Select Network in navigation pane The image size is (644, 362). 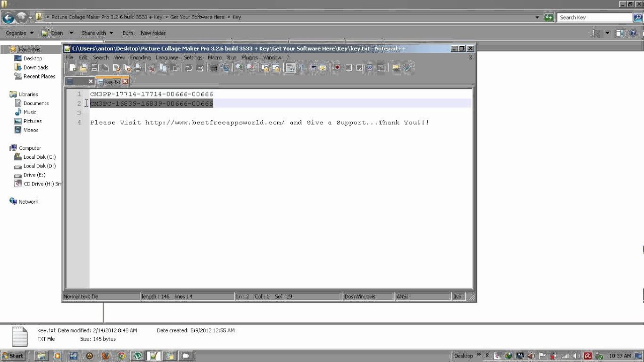(28, 202)
